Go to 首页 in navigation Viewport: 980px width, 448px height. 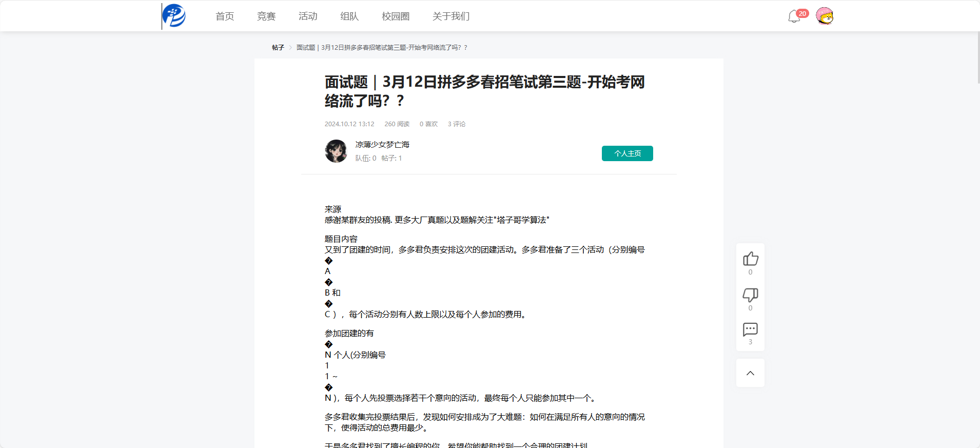point(225,16)
